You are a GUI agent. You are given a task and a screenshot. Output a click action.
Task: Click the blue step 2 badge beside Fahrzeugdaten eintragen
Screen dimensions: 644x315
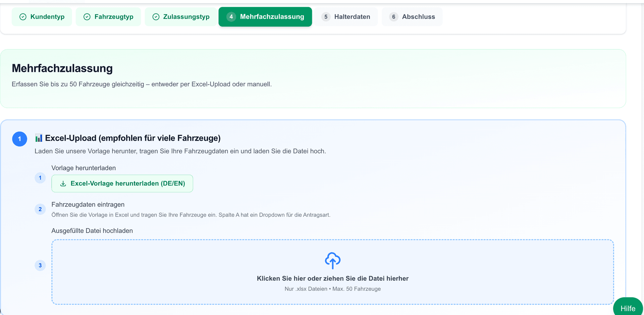(x=40, y=209)
